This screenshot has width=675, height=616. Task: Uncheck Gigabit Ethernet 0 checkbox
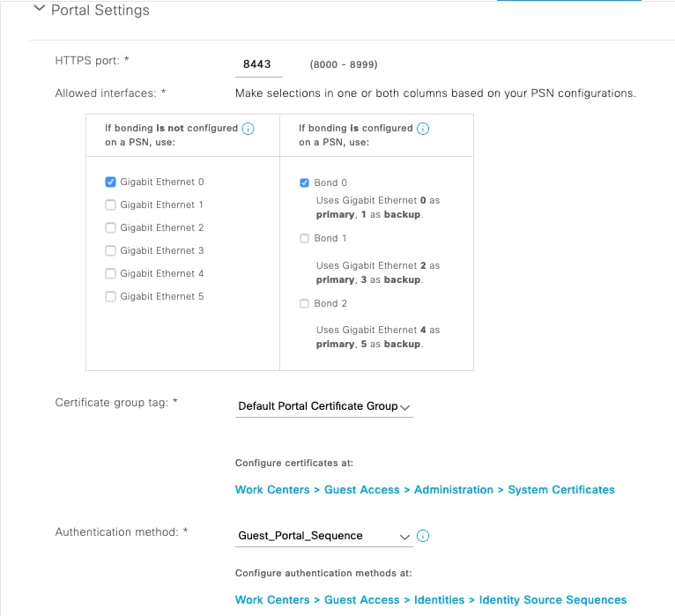pyautogui.click(x=110, y=182)
